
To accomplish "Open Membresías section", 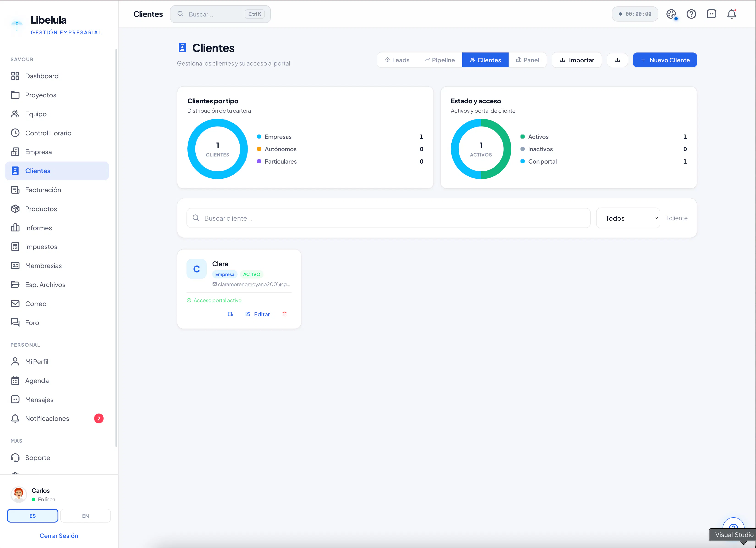I will [x=57, y=266].
